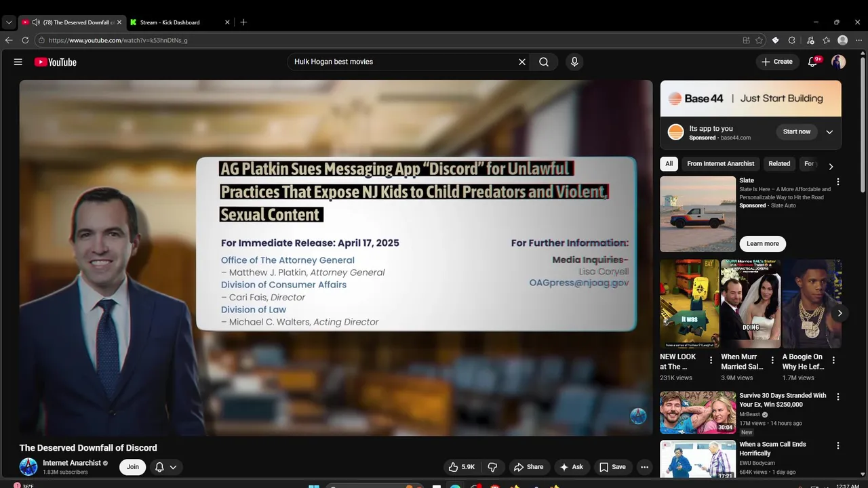Show next Shorts in shelf

coord(840,313)
